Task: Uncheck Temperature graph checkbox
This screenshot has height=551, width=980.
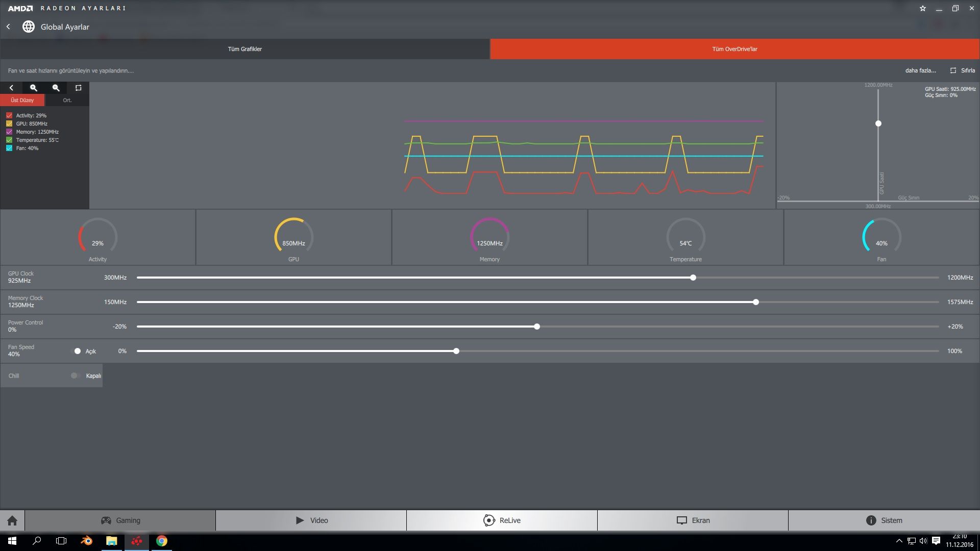Action: [9, 140]
